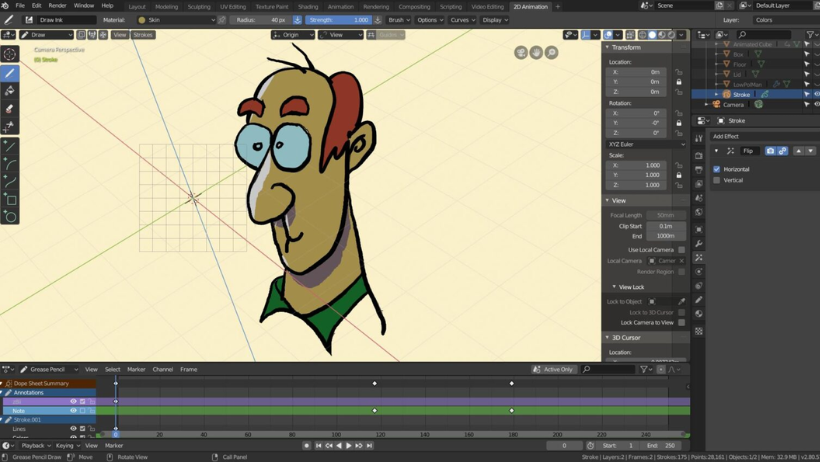Toggle Location Y lock icon
The image size is (820, 462).
click(679, 82)
